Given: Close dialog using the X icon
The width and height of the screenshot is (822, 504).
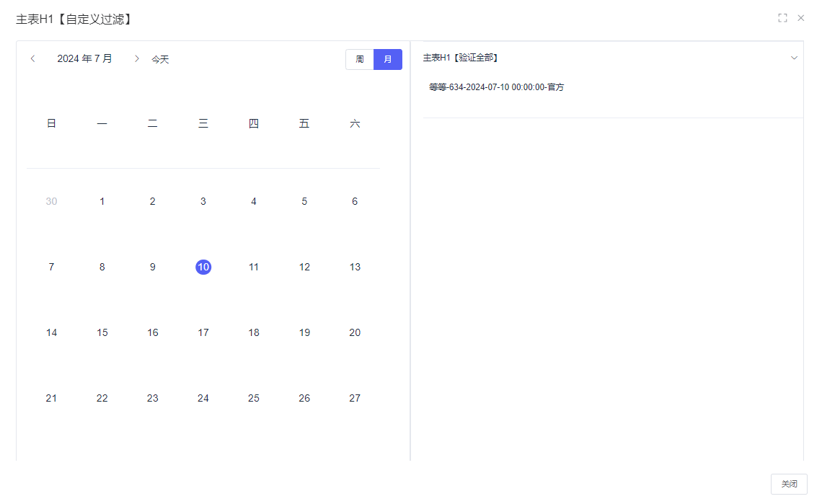Looking at the screenshot, I should (x=800, y=18).
